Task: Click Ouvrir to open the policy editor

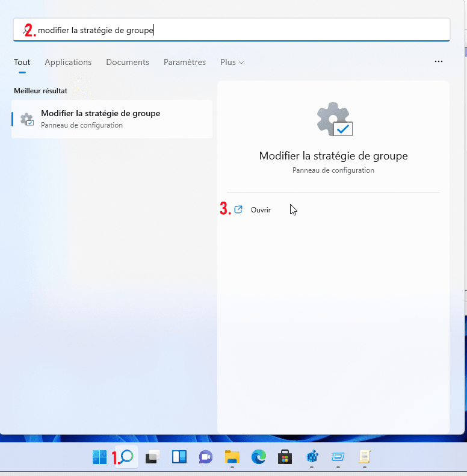Action: (x=261, y=210)
